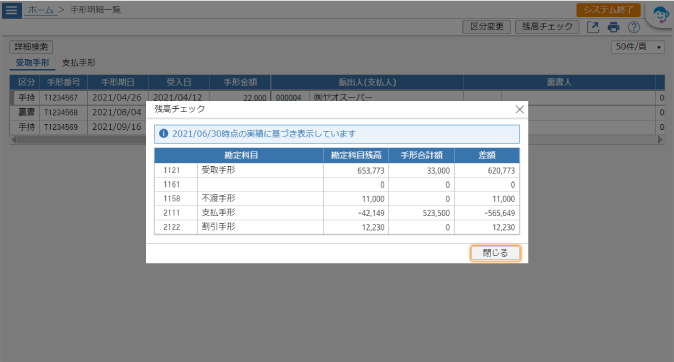The height and width of the screenshot is (362, 674).
Task: Select the 支払手形 account row in the dialog
Action: [x=337, y=213]
